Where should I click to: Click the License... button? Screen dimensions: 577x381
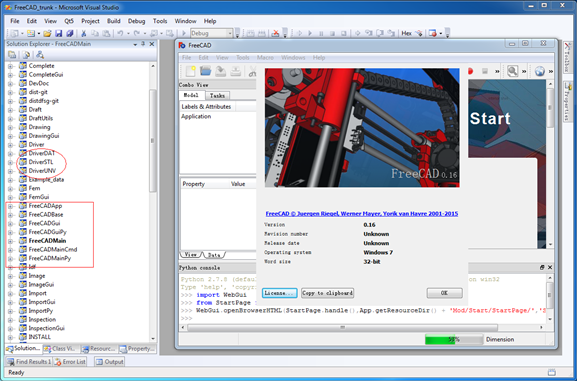coord(280,293)
